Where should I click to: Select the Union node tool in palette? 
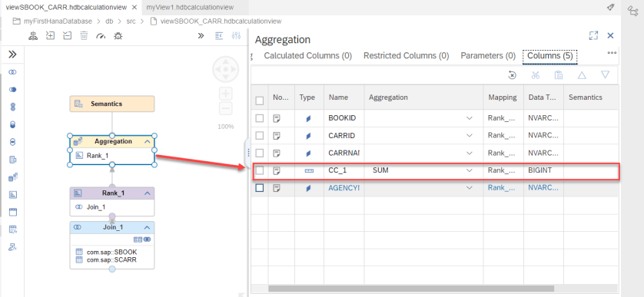coord(13,107)
